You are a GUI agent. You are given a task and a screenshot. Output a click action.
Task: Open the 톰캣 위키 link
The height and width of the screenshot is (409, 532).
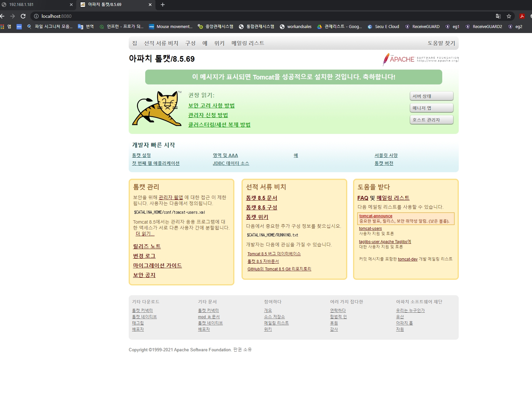pos(257,217)
